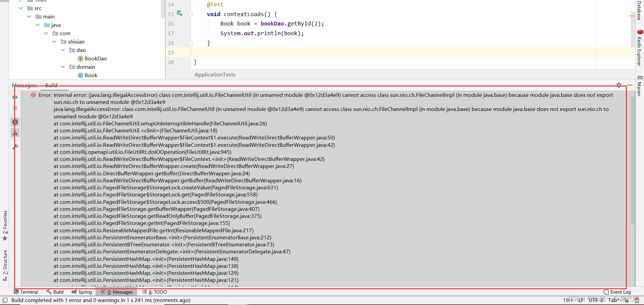
Task: Select BookDao interface in project tree
Action: [92, 58]
